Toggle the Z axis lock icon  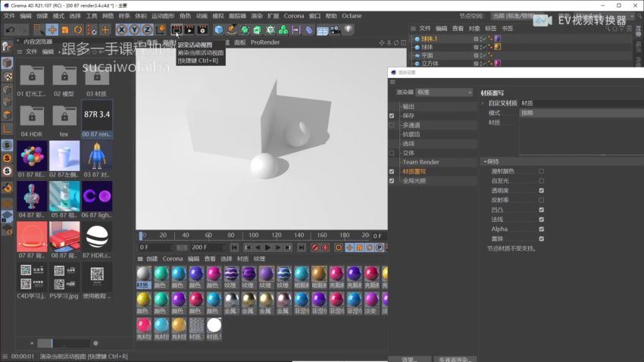pyautogui.click(x=148, y=30)
